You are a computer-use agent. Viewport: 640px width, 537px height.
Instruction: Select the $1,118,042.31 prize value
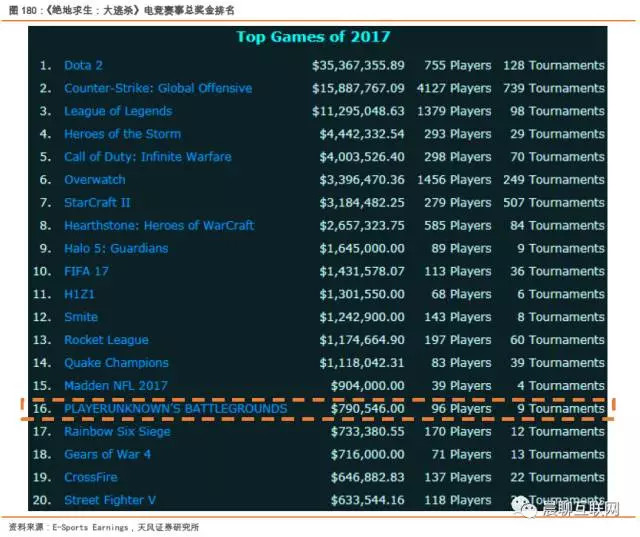[x=362, y=363]
